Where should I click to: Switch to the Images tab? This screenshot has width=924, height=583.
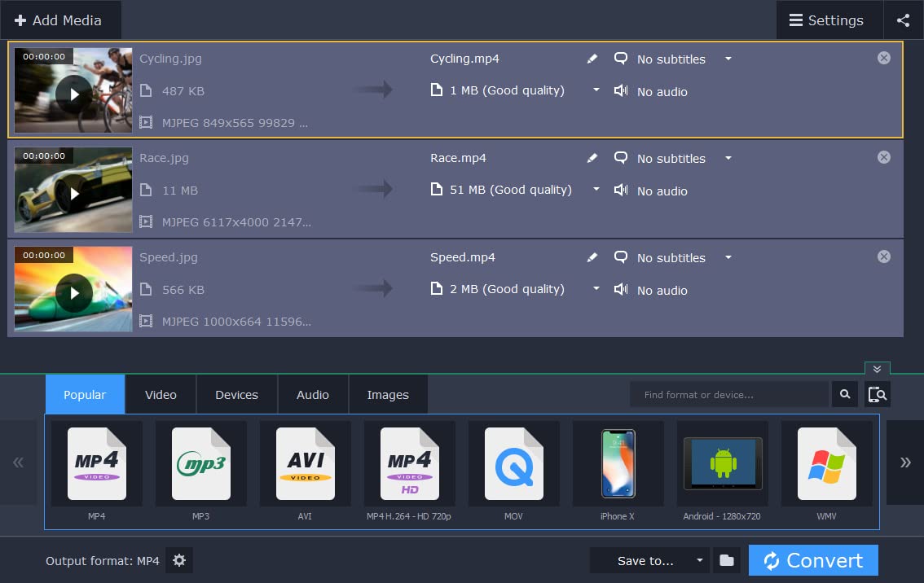(x=387, y=394)
